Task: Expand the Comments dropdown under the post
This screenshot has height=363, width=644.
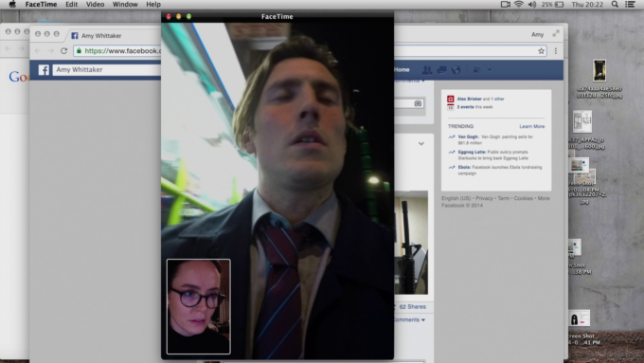Action: 409,319
